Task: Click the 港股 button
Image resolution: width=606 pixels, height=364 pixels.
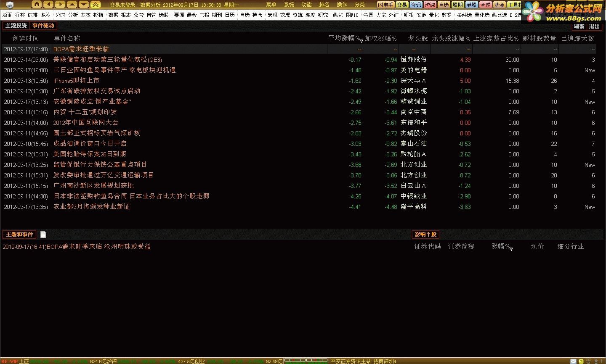Action: (471, 5)
